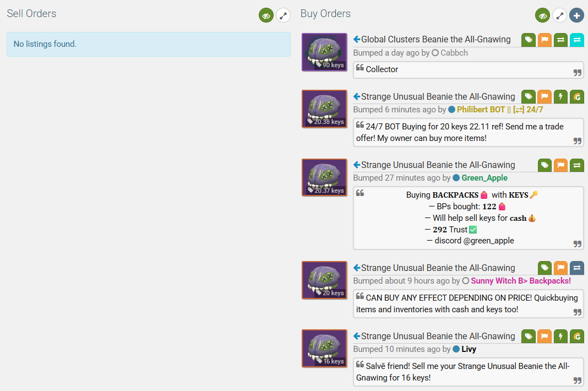The height and width of the screenshot is (391, 588).
Task: Click the lightning bolt icon on Livy's listing
Action: (560, 336)
